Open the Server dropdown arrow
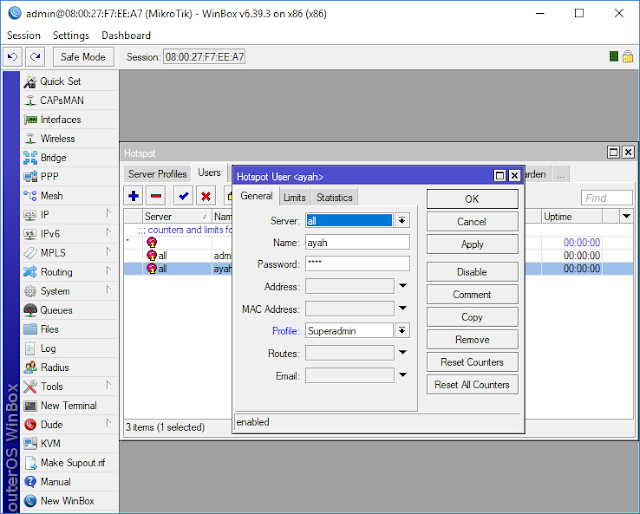Screen dimensions: 640x514 coord(402,220)
